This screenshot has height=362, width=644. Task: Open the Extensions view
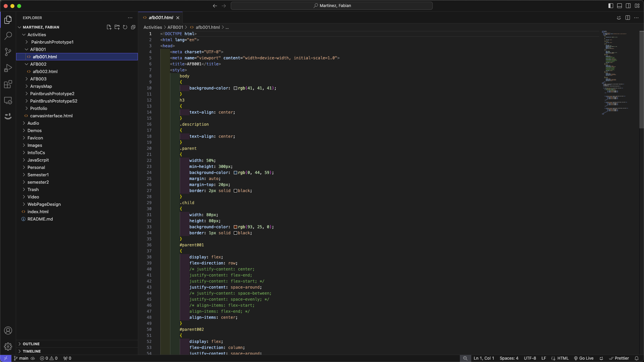pyautogui.click(x=8, y=84)
